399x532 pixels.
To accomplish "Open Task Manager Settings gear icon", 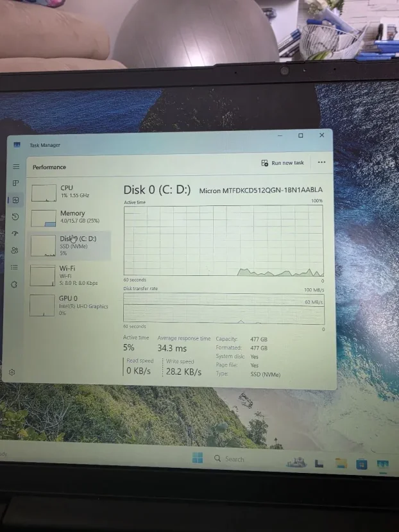I will coord(12,372).
